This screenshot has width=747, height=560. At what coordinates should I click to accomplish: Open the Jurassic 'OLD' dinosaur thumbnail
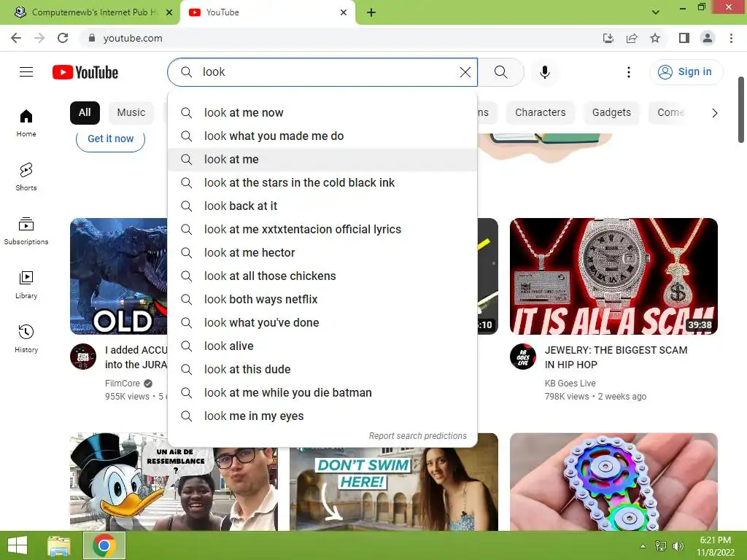pos(119,276)
